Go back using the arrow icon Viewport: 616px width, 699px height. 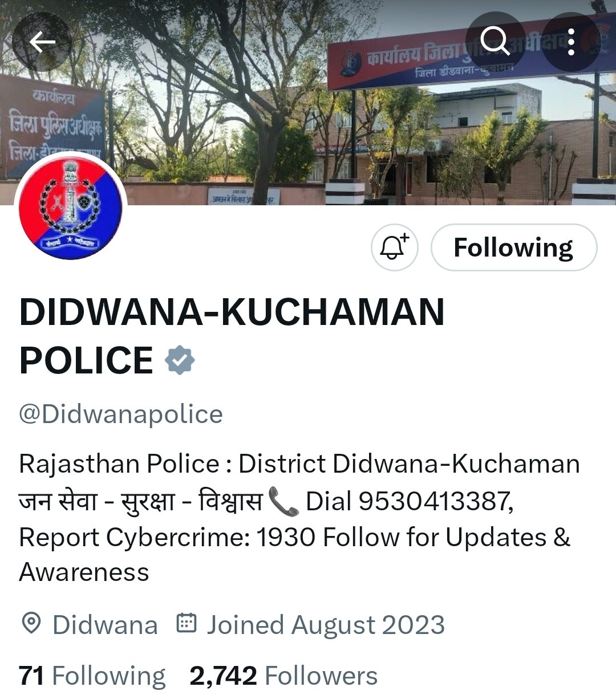(x=42, y=42)
